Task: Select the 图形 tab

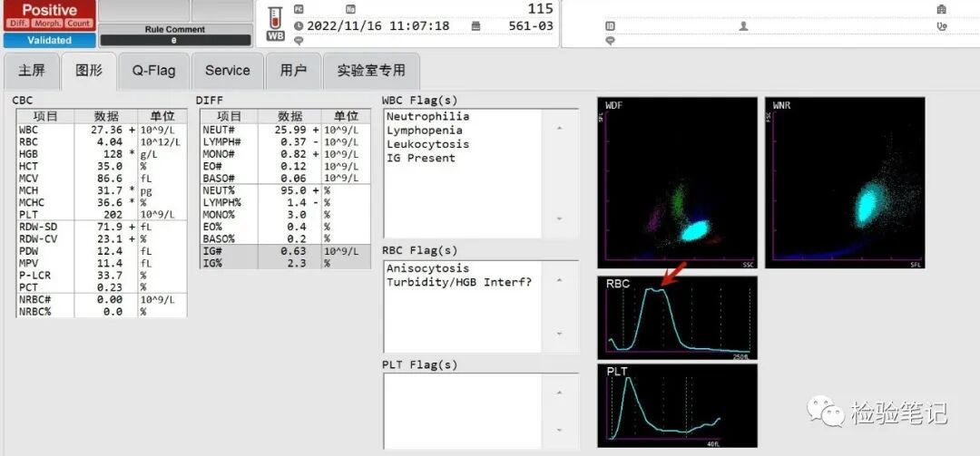Action: tap(89, 71)
